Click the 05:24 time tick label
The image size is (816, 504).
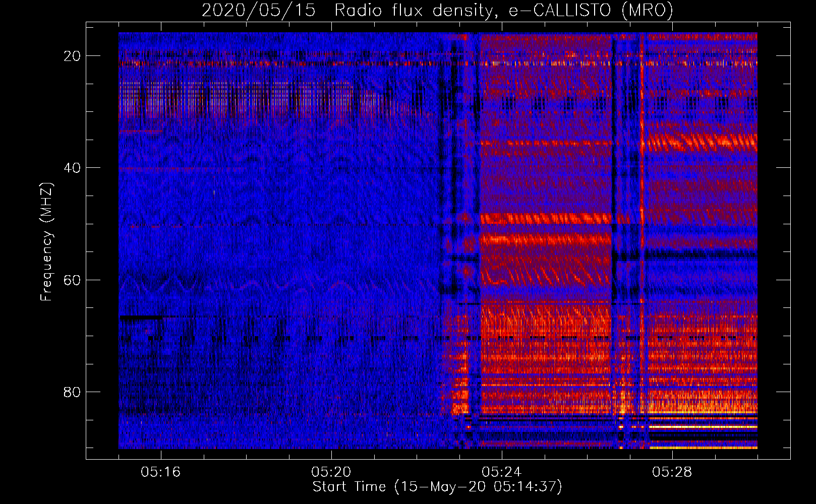[x=502, y=472]
